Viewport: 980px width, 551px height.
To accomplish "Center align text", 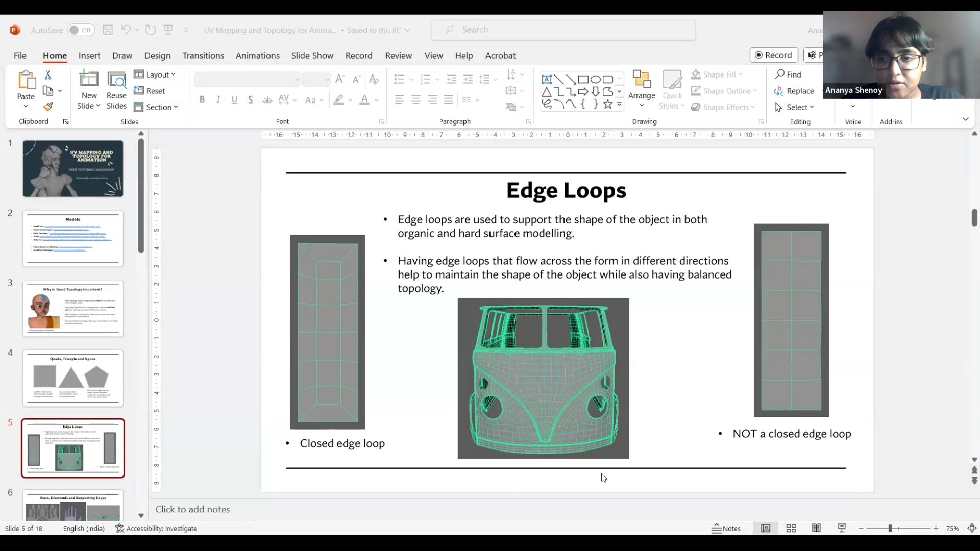I will click(416, 100).
